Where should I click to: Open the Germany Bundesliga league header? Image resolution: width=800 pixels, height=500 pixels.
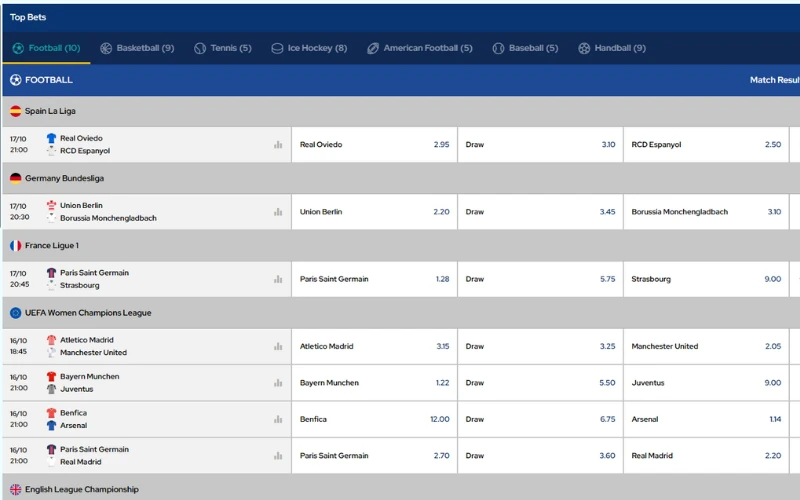click(x=401, y=178)
